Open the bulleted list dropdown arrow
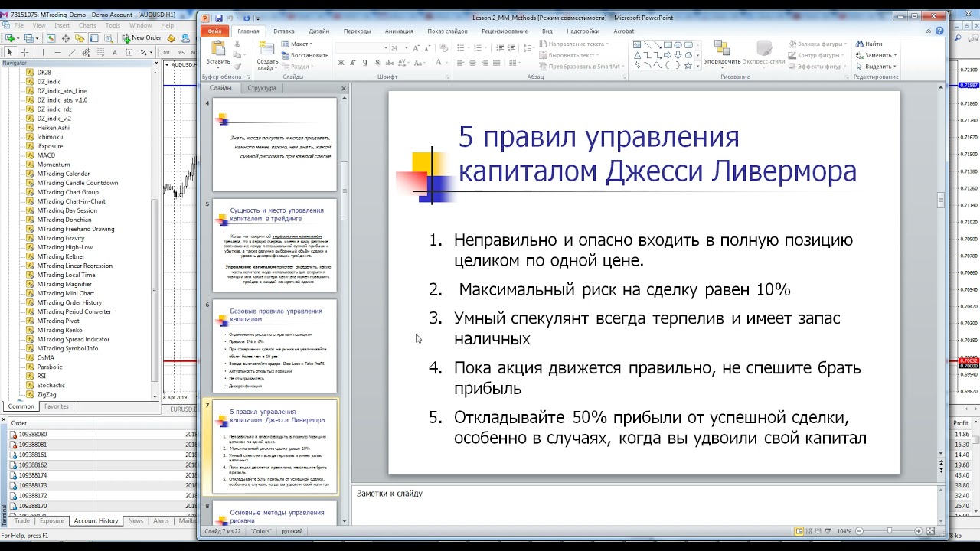The width and height of the screenshot is (980, 551). [x=469, y=47]
